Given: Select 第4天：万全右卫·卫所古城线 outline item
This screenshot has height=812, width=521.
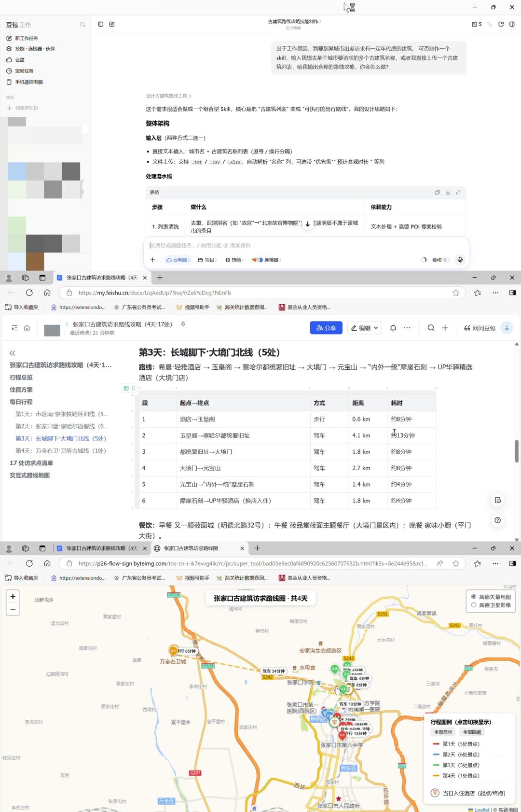Looking at the screenshot, I should 61,451.
